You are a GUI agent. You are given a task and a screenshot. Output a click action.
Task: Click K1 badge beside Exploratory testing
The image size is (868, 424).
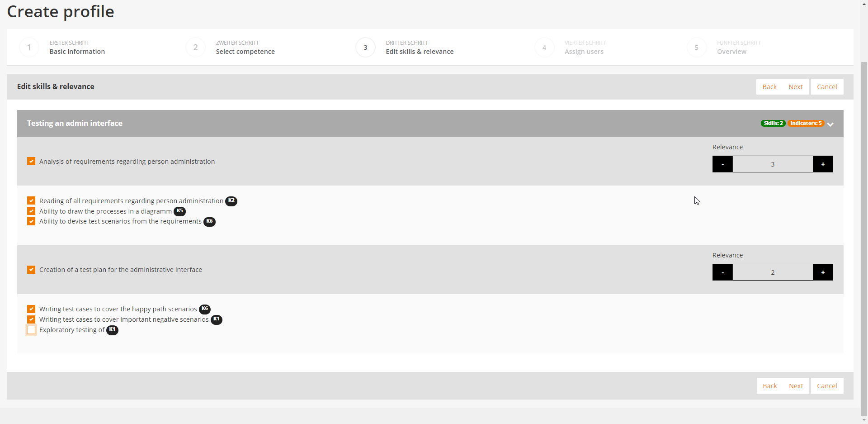pyautogui.click(x=112, y=330)
